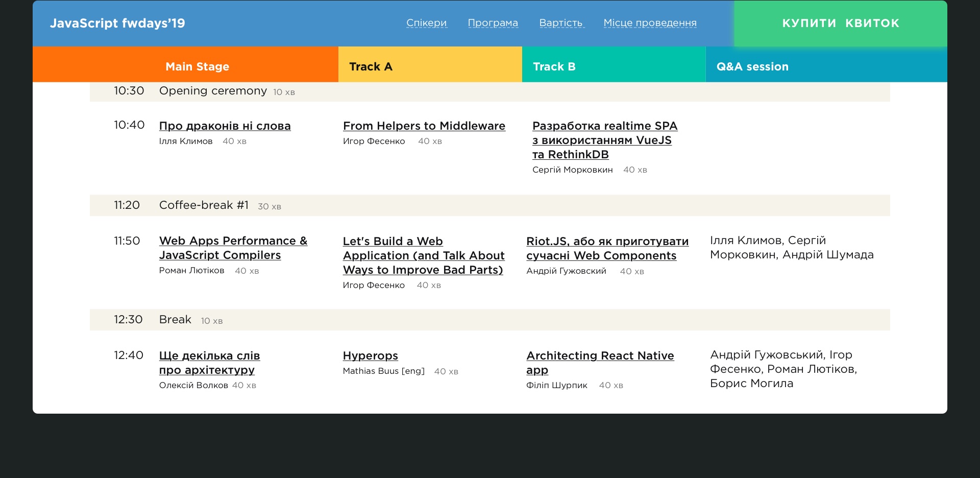The image size is (980, 478).
Task: Click speaker name Сергій Морковкин under Track B
Action: click(573, 170)
